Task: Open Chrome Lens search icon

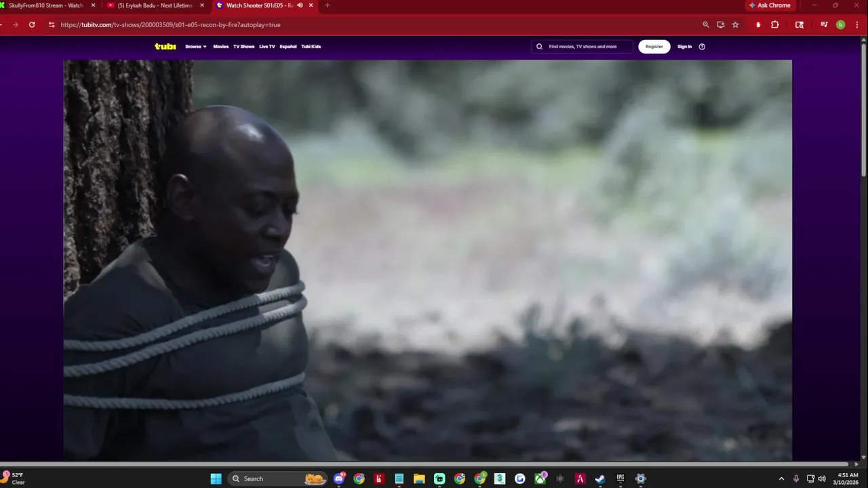Action: click(x=800, y=24)
